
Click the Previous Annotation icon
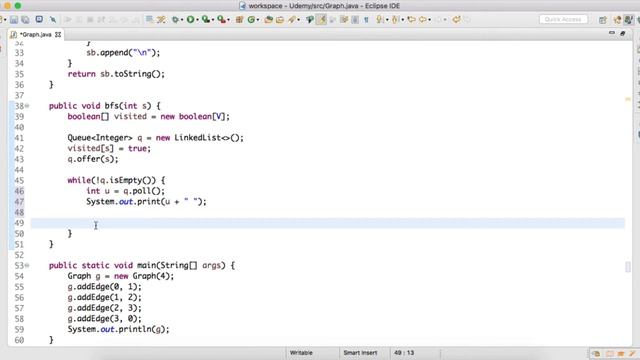click(395, 20)
